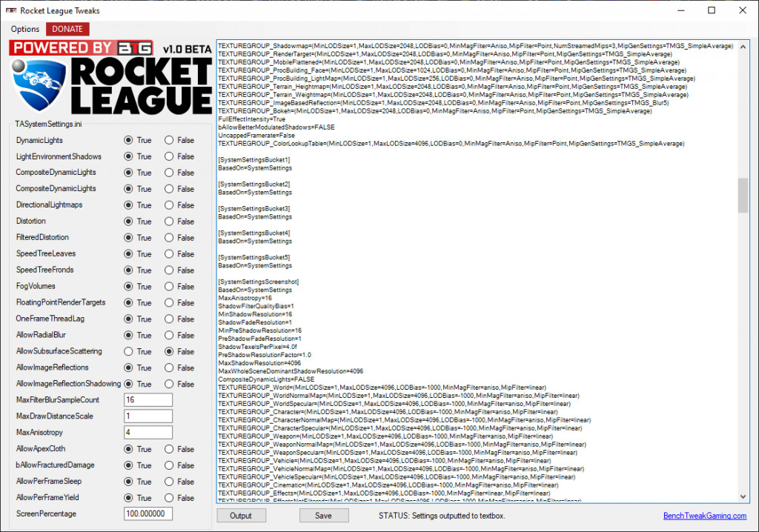Click the MaxFilterBlurSampleCount value field

[x=148, y=400]
